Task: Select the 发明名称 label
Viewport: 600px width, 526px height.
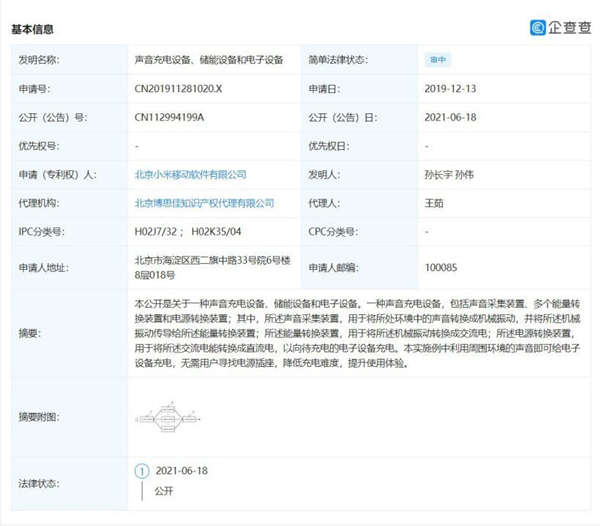Action: (x=39, y=60)
